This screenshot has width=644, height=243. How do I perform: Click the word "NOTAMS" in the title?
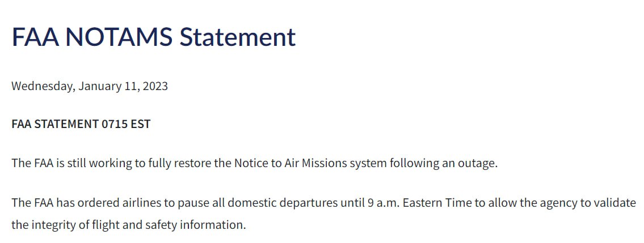coord(119,37)
